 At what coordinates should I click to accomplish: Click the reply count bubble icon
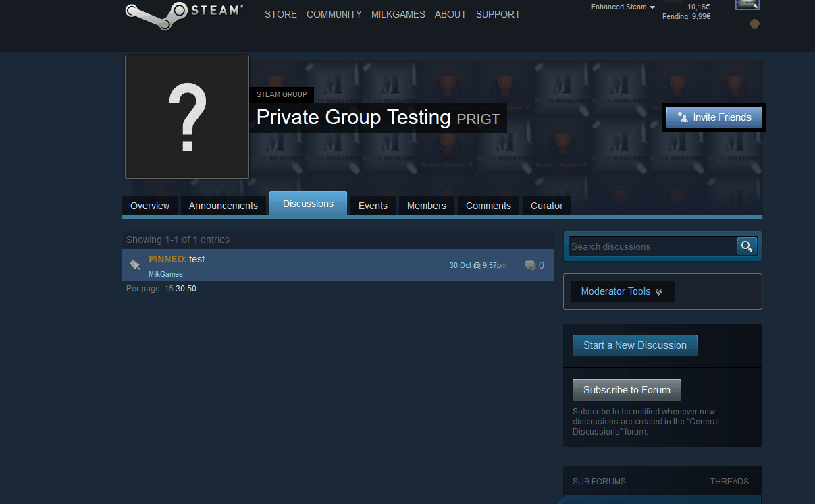coord(530,265)
